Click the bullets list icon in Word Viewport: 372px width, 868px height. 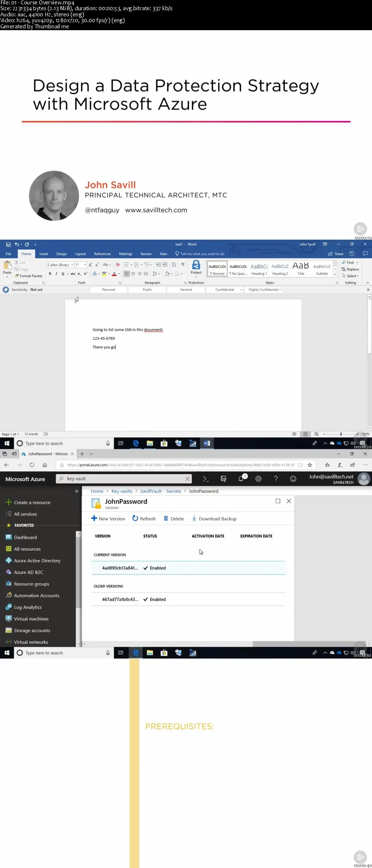[127, 265]
